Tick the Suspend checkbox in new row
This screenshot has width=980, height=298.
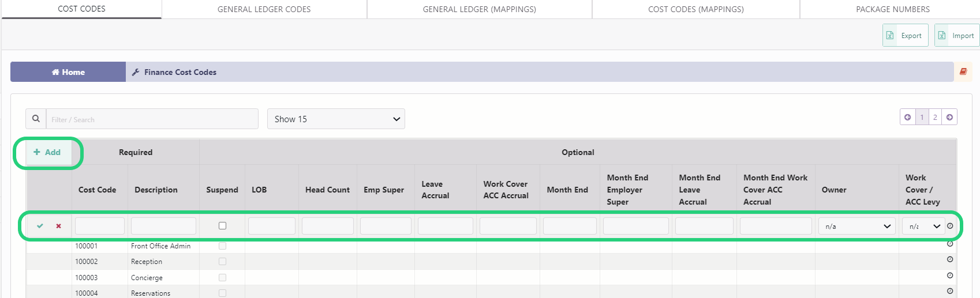pyautogui.click(x=222, y=226)
